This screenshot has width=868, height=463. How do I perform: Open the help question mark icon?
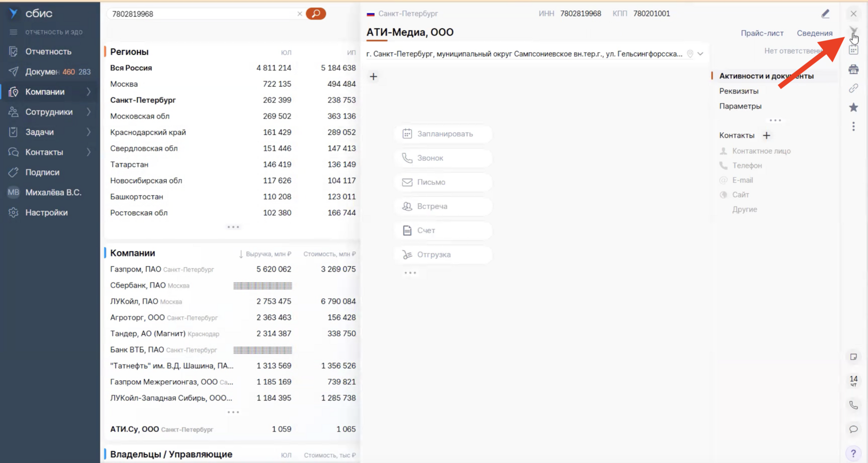point(854,454)
